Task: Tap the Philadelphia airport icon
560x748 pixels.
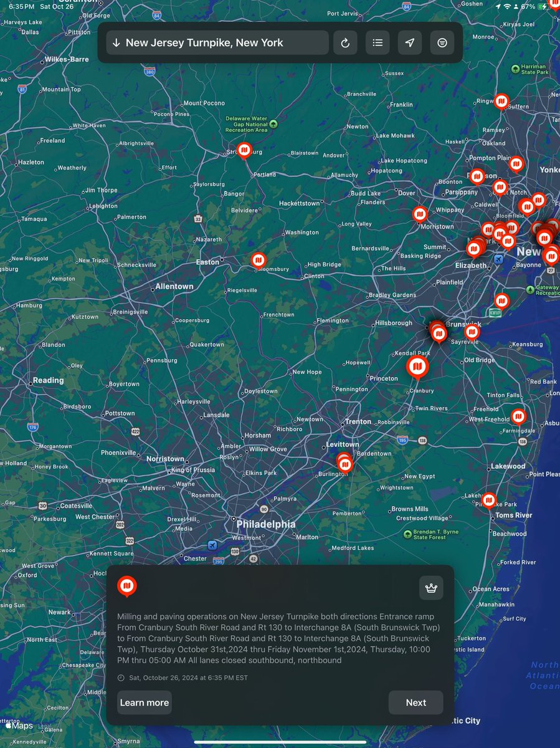Action: (x=214, y=545)
